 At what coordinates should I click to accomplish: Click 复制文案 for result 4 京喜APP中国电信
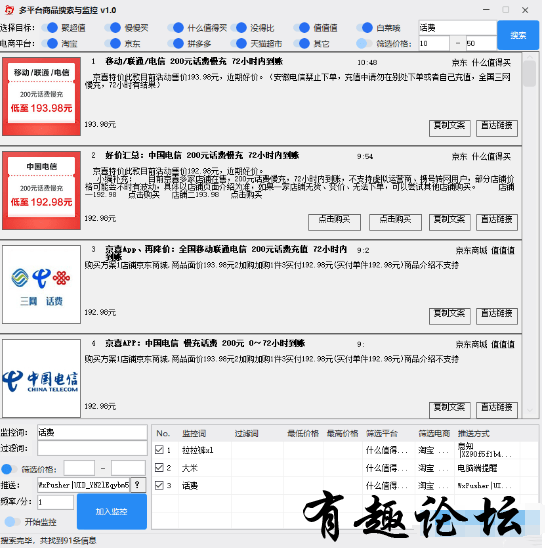pyautogui.click(x=450, y=410)
